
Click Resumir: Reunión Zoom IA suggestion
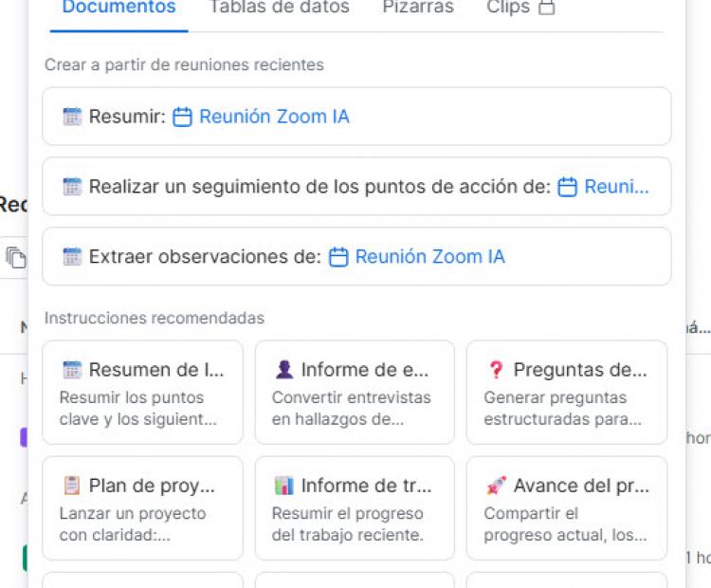coord(356,117)
